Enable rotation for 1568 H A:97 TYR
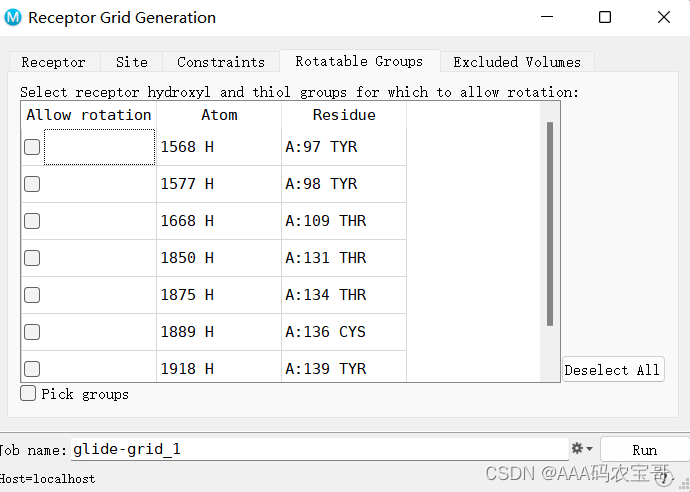This screenshot has height=492, width=690. pyautogui.click(x=32, y=147)
